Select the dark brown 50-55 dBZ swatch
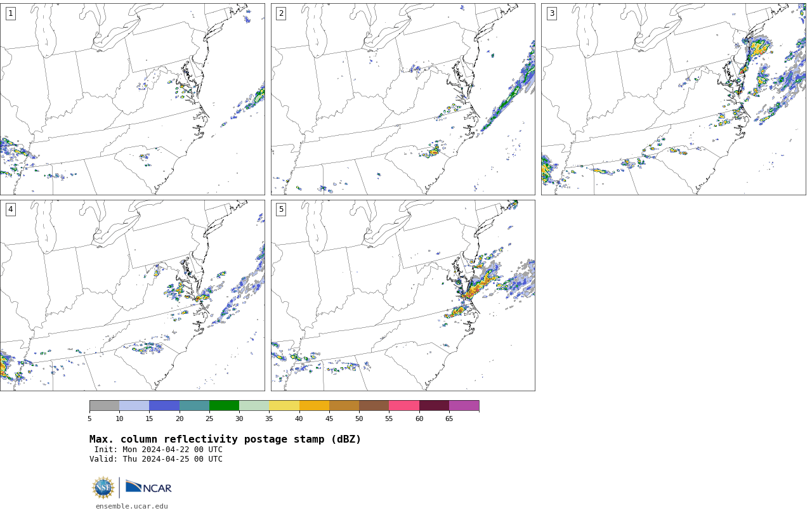The image size is (812, 513). pyautogui.click(x=374, y=406)
